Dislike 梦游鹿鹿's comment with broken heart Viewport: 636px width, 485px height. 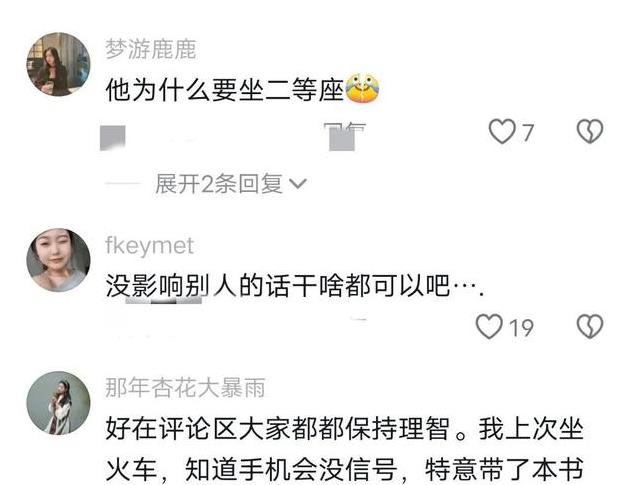click(590, 131)
